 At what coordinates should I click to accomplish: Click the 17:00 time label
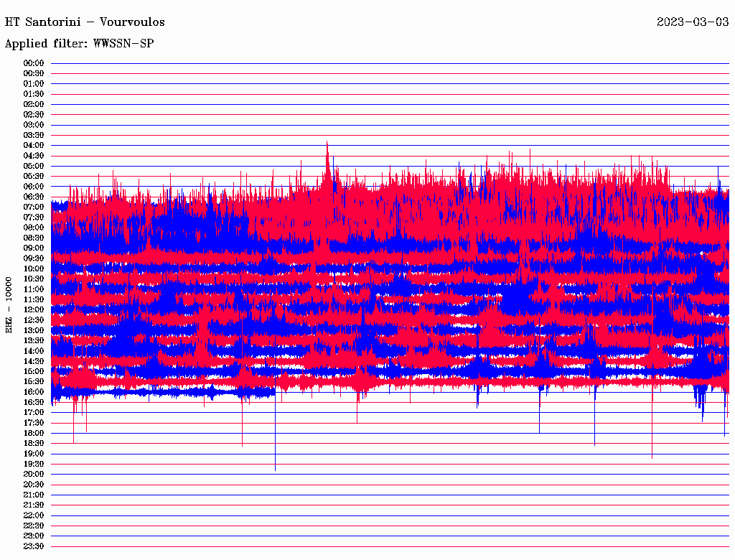[34, 413]
